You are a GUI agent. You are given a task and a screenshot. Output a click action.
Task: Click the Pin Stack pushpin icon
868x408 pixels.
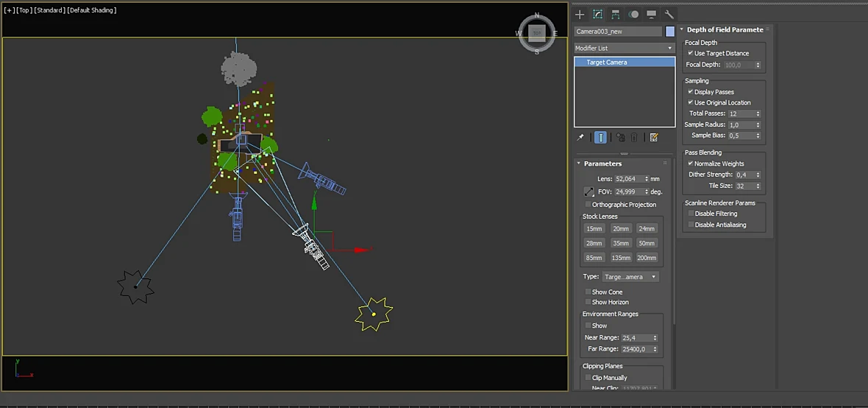pos(580,138)
